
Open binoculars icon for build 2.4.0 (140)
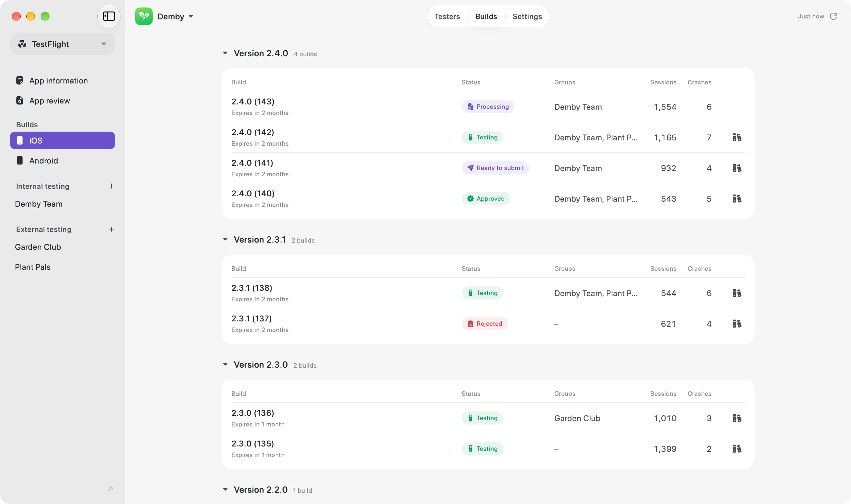(736, 198)
